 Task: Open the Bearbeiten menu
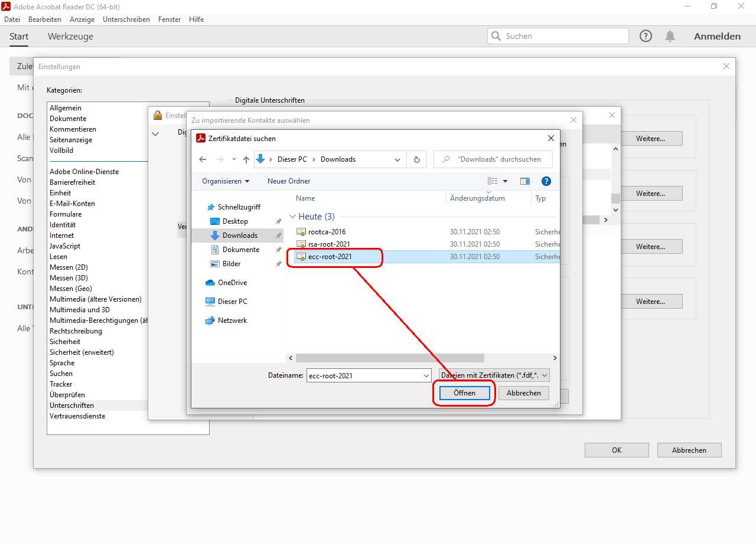click(45, 19)
